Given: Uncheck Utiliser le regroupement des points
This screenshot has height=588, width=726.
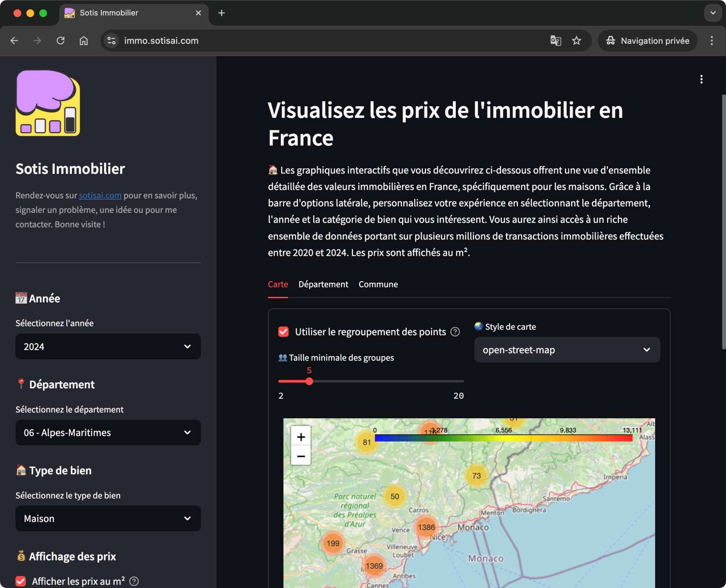Looking at the screenshot, I should [x=284, y=332].
